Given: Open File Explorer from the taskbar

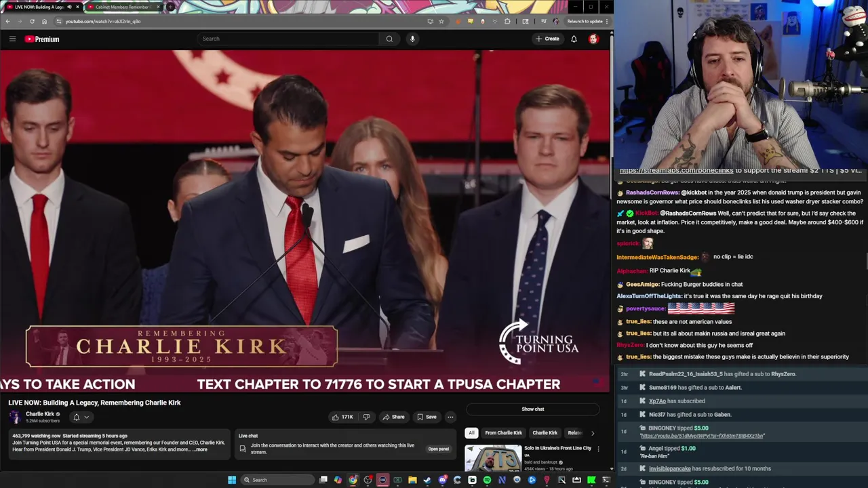Looking at the screenshot, I should (x=412, y=480).
